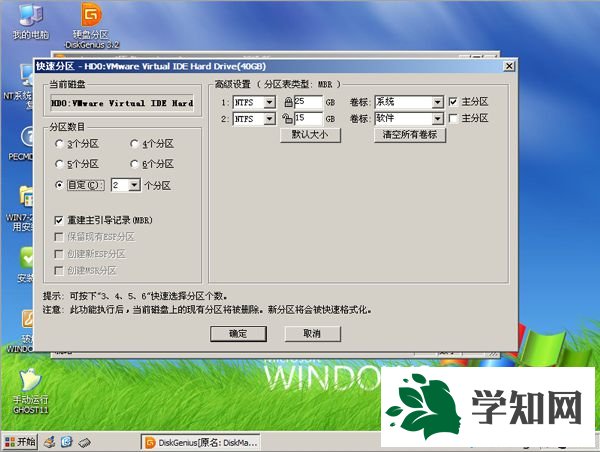Viewport: 600px width, 452px height.
Task: Click the size field showing 15 GB
Action: pos(308,119)
